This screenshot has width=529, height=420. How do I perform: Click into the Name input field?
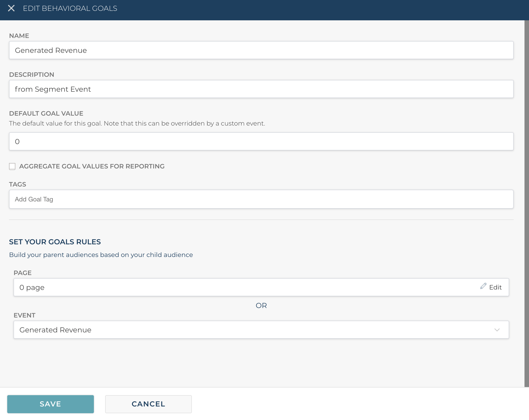(x=261, y=50)
